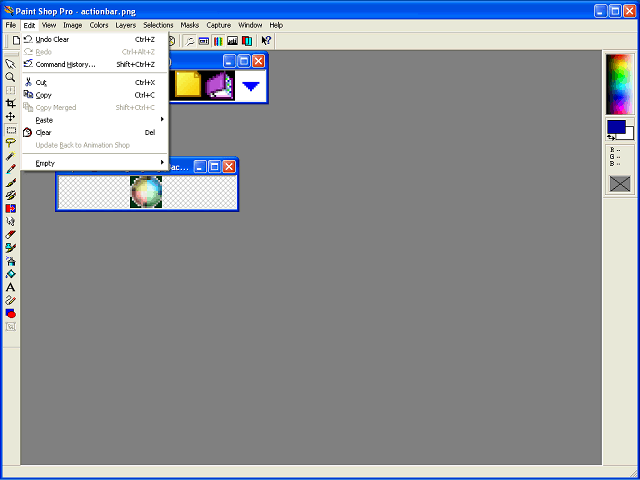Viewport: 640px width, 480px height.
Task: Select the Clone Brush tool
Action: [x=11, y=195]
